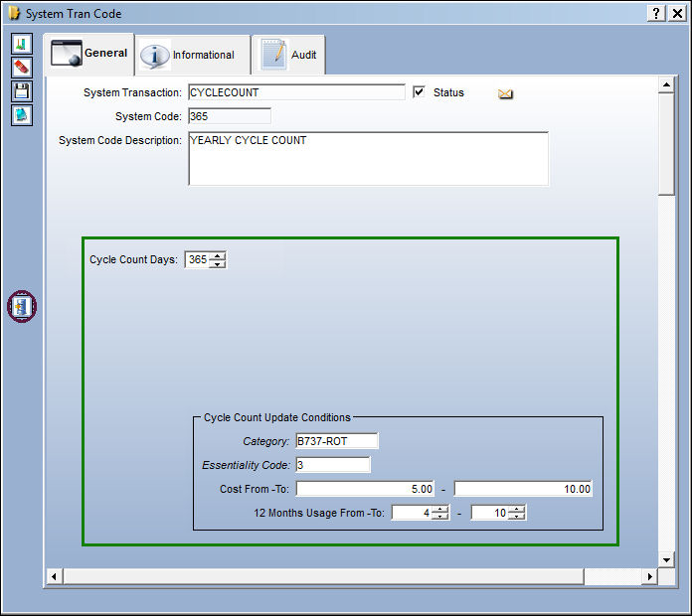This screenshot has width=692, height=616.
Task: Click the Category label
Action: [266, 441]
